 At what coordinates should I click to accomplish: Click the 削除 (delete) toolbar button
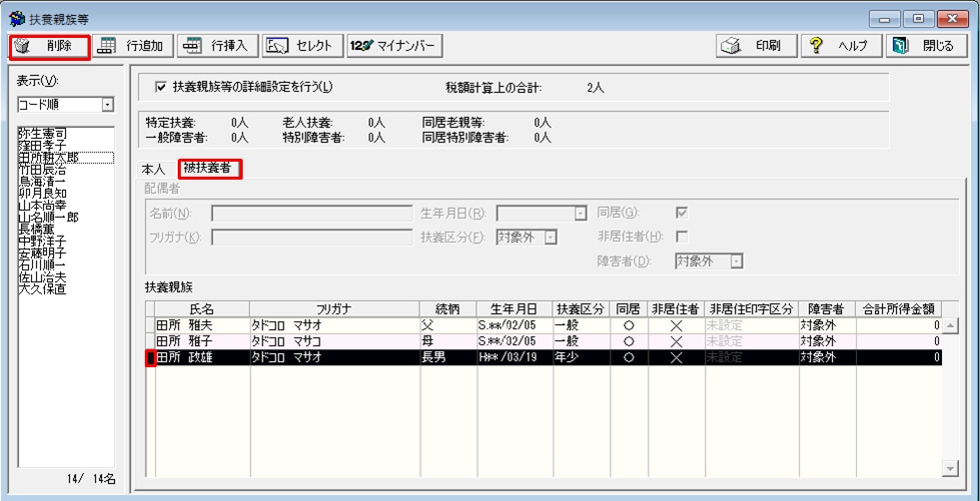click(x=50, y=46)
